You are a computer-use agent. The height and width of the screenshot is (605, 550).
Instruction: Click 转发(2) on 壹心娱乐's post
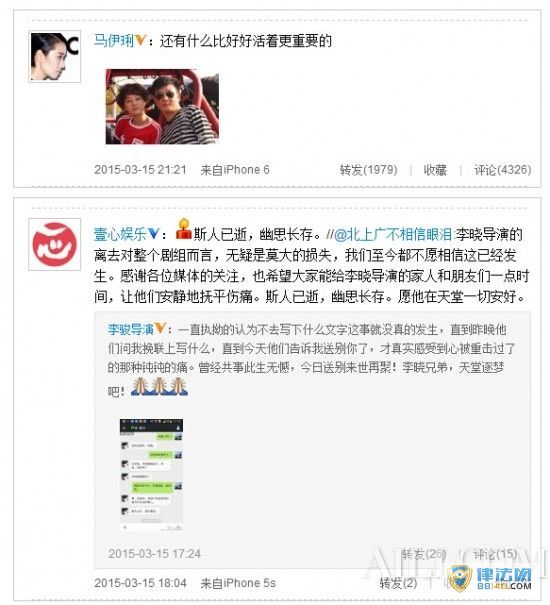point(398,583)
